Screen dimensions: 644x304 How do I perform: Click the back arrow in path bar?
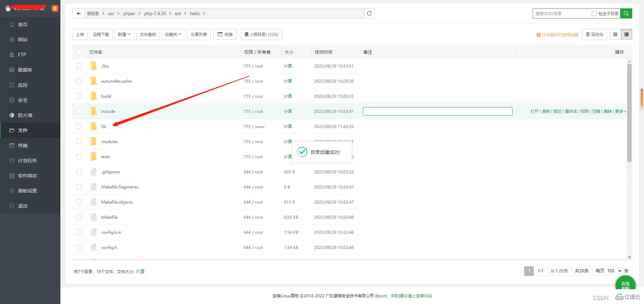pos(78,13)
